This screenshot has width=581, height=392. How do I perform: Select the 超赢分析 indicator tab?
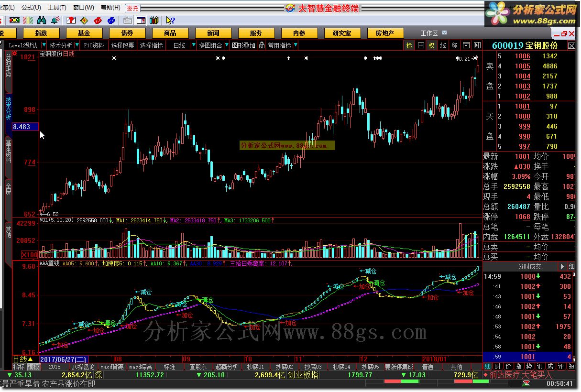[x=227, y=367]
